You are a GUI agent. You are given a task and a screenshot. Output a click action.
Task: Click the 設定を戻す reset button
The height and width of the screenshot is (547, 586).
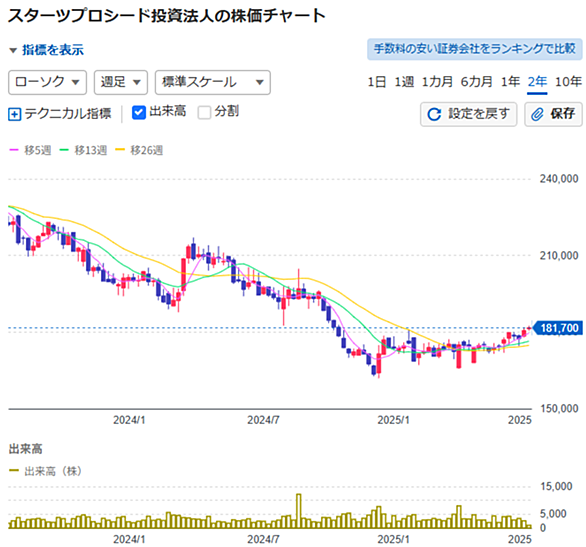pyautogui.click(x=469, y=114)
